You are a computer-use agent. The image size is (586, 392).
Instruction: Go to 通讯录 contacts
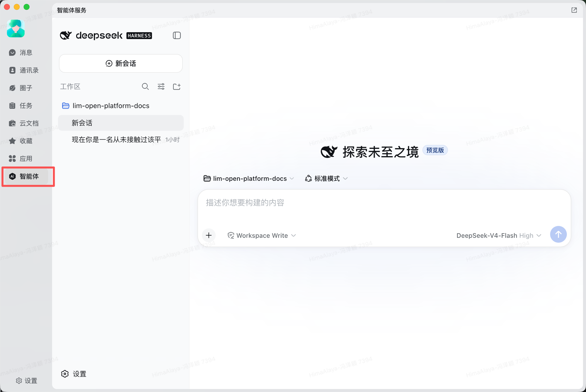pyautogui.click(x=24, y=70)
